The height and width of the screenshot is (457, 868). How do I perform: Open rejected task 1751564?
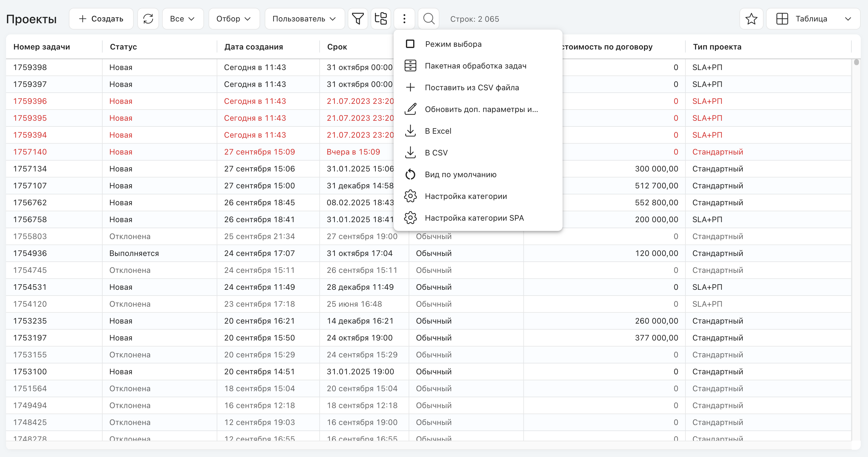[x=30, y=388]
